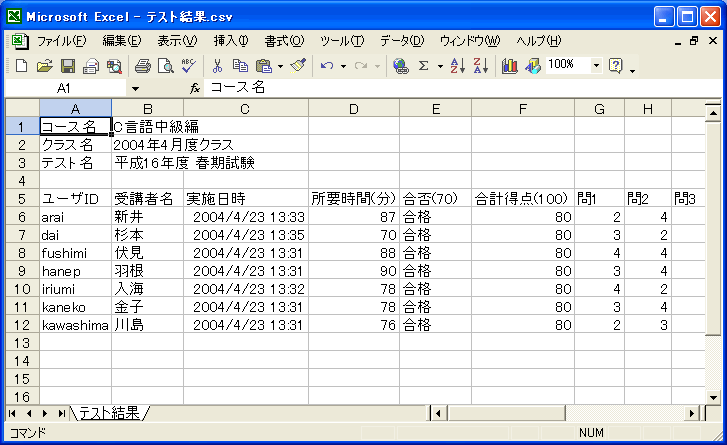Select cell containing kawashima
The image size is (727, 445).
click(75, 325)
